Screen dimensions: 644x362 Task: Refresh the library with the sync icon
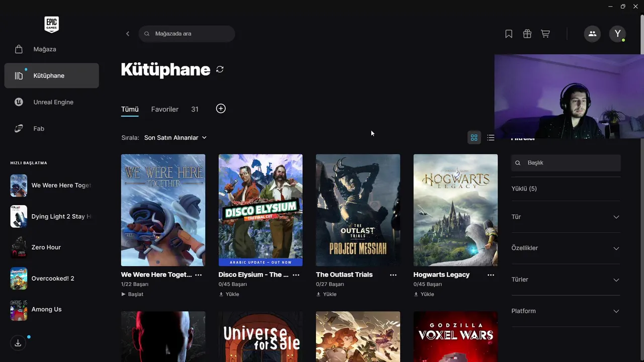(220, 69)
